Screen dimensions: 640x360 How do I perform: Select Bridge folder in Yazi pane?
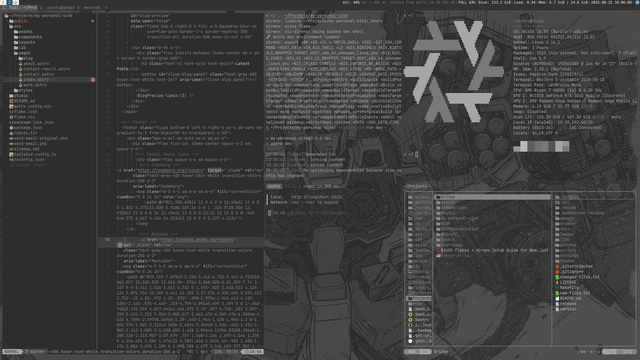492,197
